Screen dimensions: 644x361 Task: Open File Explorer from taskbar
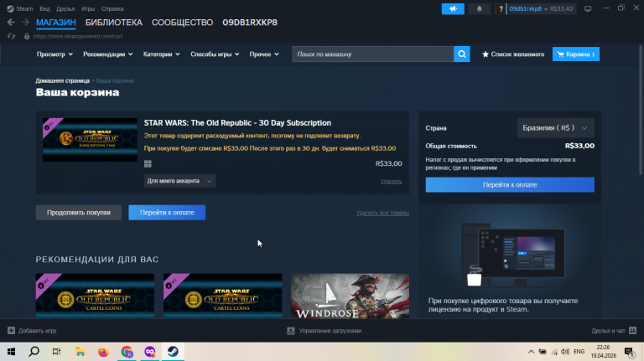point(80,352)
